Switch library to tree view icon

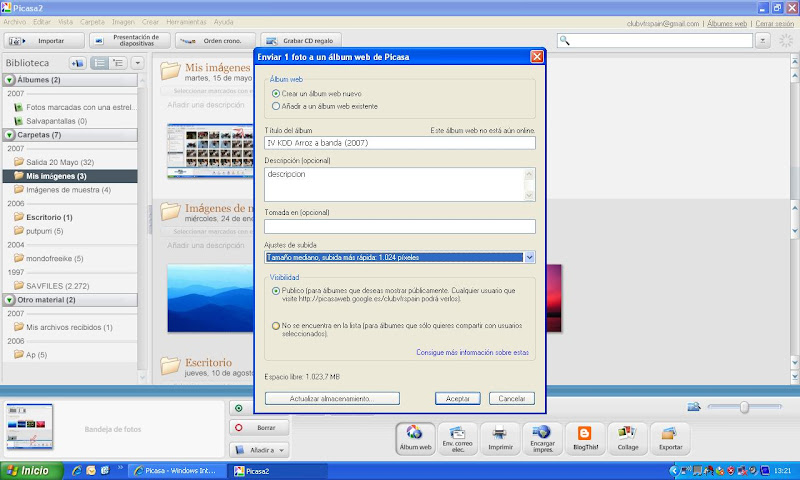click(x=118, y=63)
